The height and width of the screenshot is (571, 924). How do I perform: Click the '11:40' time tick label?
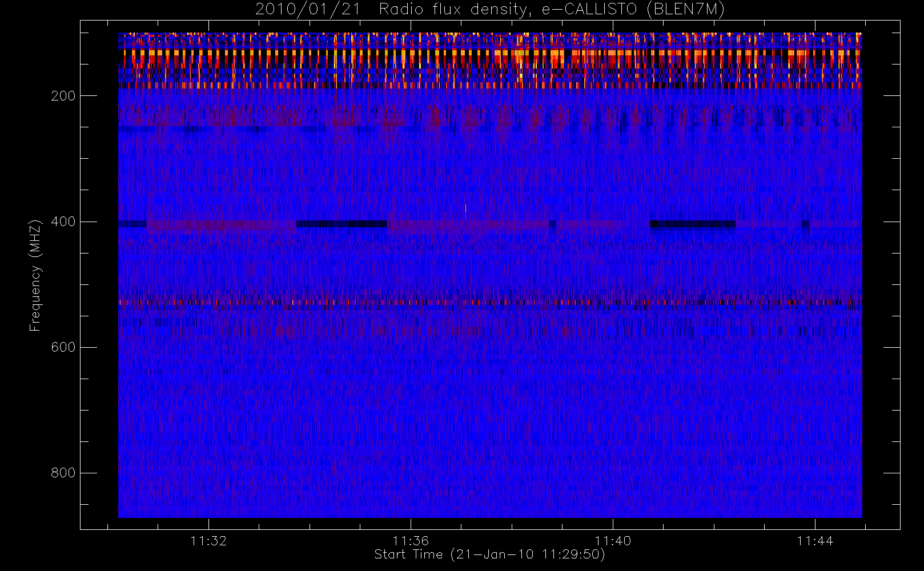point(613,541)
